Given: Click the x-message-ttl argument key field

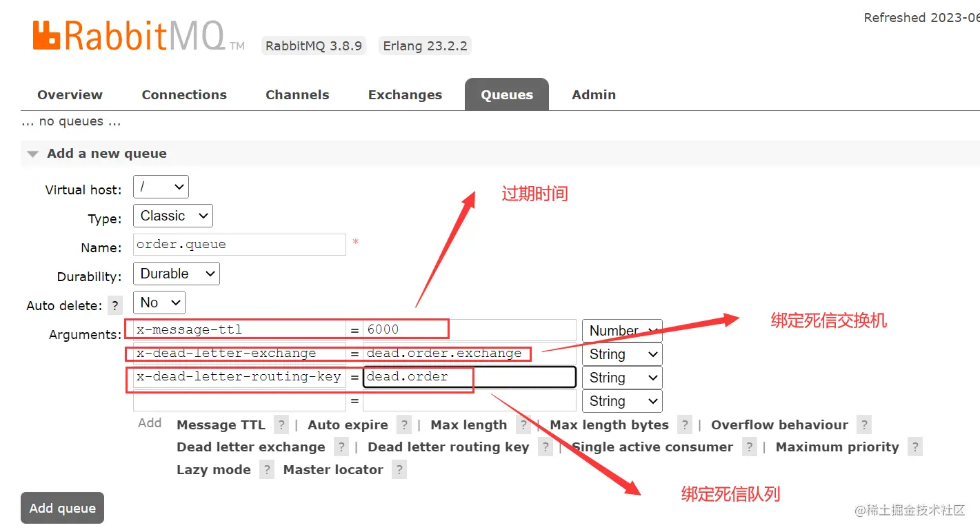Looking at the screenshot, I should (x=239, y=329).
